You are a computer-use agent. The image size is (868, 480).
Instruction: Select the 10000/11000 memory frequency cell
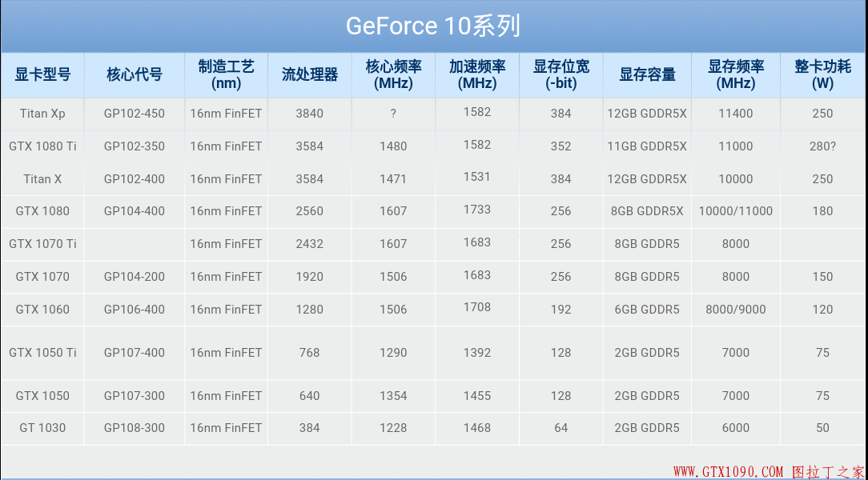tap(735, 211)
